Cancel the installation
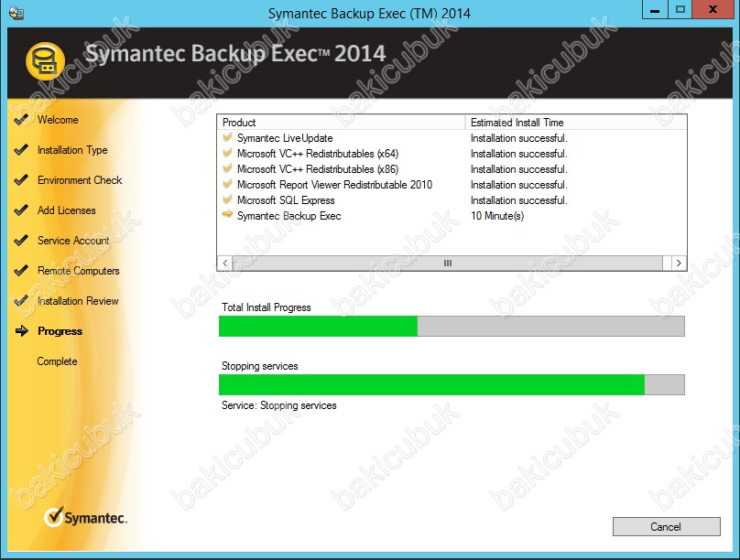Viewport: 740px width, 560px height. (x=667, y=526)
